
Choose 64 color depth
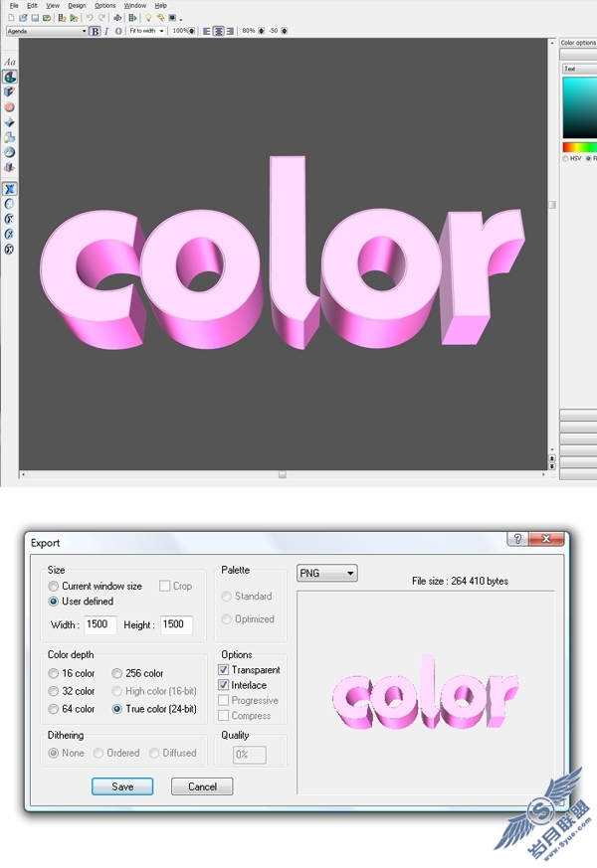click(53, 709)
